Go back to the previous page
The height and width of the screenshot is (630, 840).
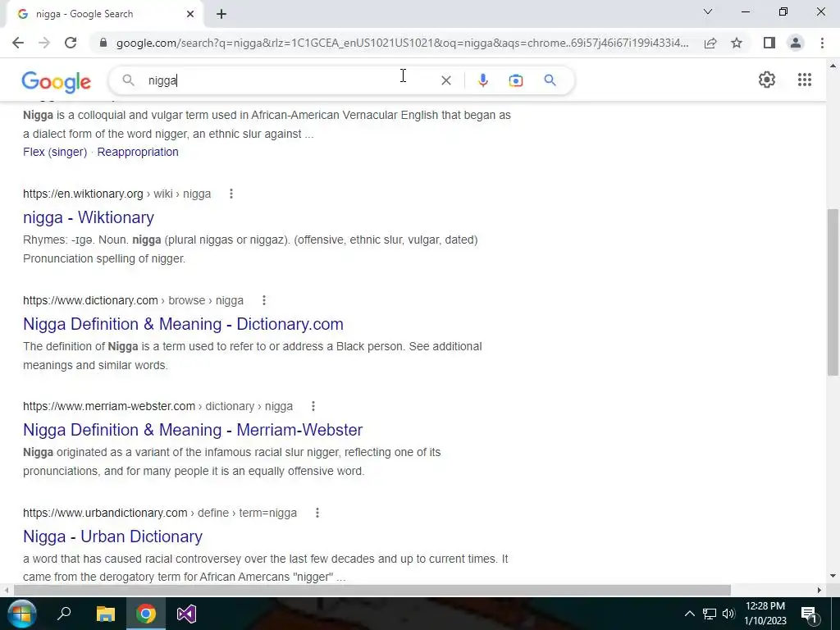[18, 43]
